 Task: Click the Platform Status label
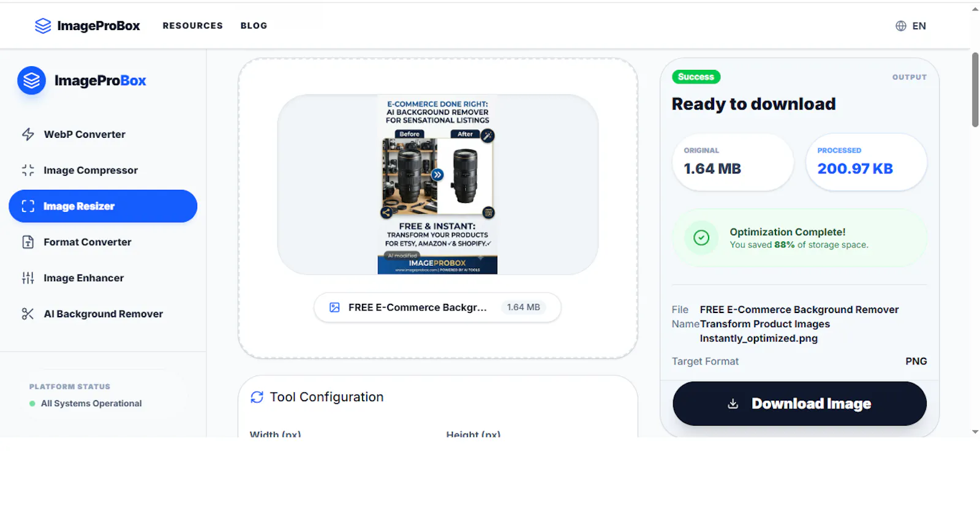pos(70,387)
